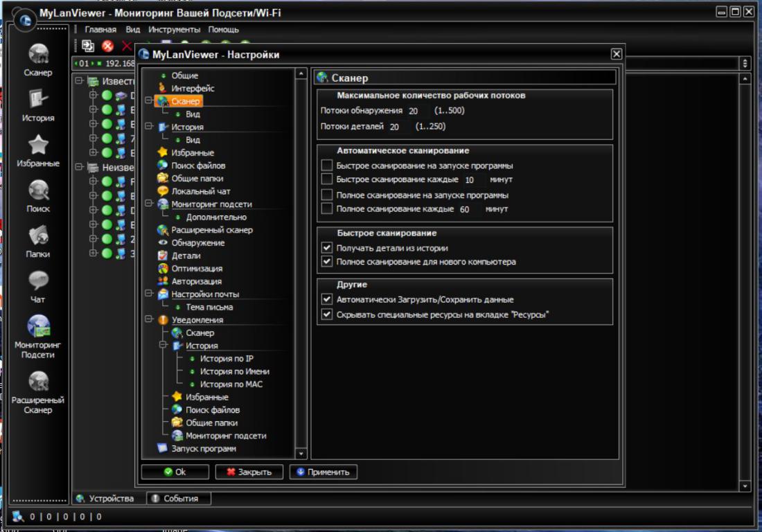The width and height of the screenshot is (762, 532).
Task: Open the Папки sidebar icon
Action: tap(38, 236)
